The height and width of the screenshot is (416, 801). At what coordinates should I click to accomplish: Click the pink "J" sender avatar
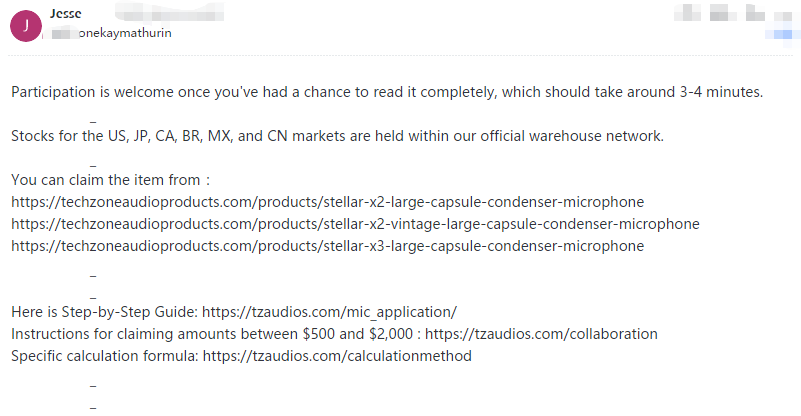[25, 25]
